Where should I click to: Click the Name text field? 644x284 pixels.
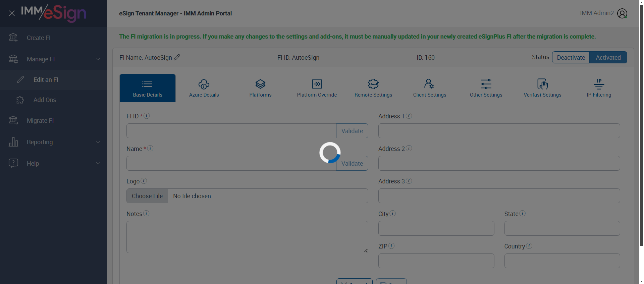click(x=231, y=163)
